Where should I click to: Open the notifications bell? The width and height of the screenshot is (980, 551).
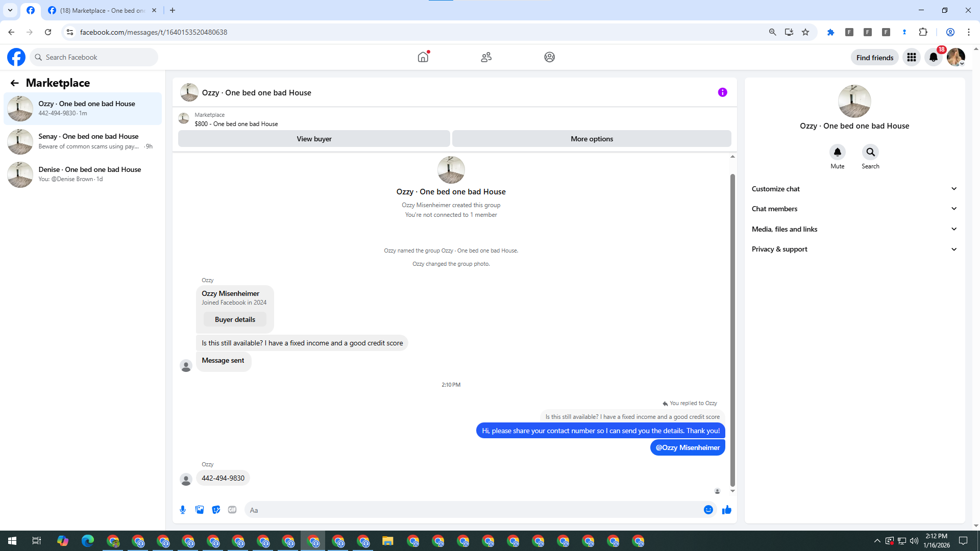pyautogui.click(x=934, y=57)
